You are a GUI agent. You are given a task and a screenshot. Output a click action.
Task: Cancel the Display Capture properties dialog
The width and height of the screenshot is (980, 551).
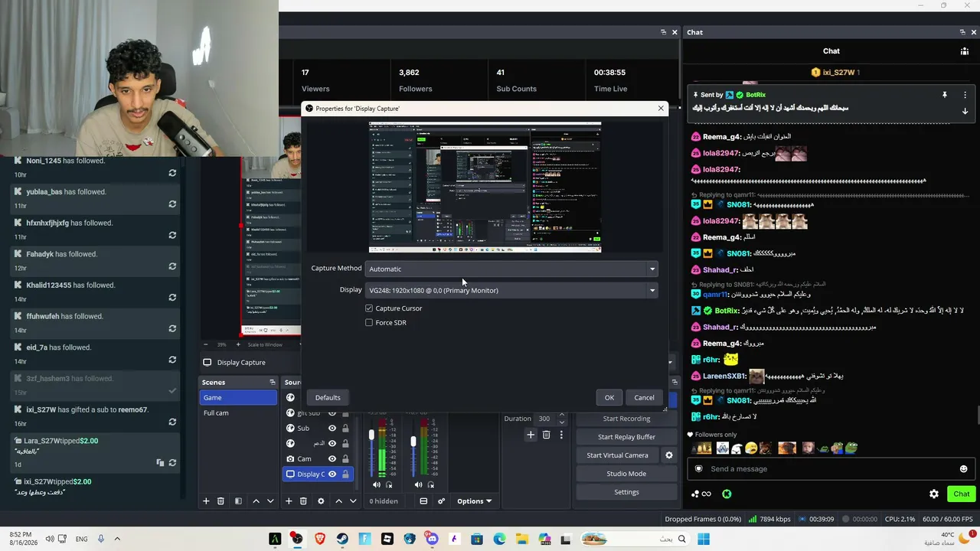(x=644, y=397)
